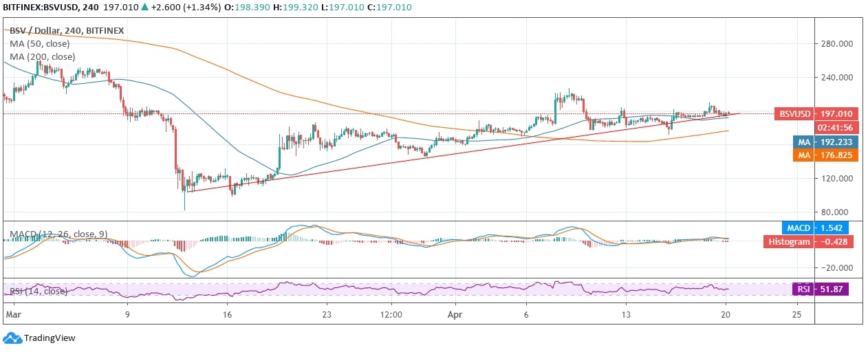
Task: Select the MACD (12, 26, close, 9) legend
Action: (58, 234)
